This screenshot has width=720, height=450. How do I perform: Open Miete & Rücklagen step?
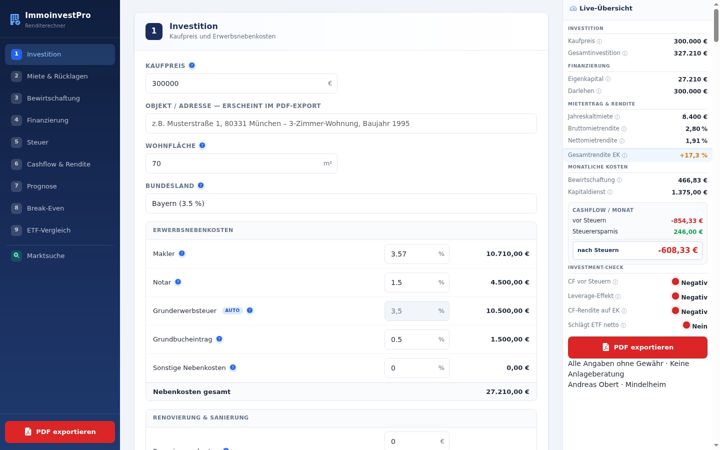coord(60,76)
